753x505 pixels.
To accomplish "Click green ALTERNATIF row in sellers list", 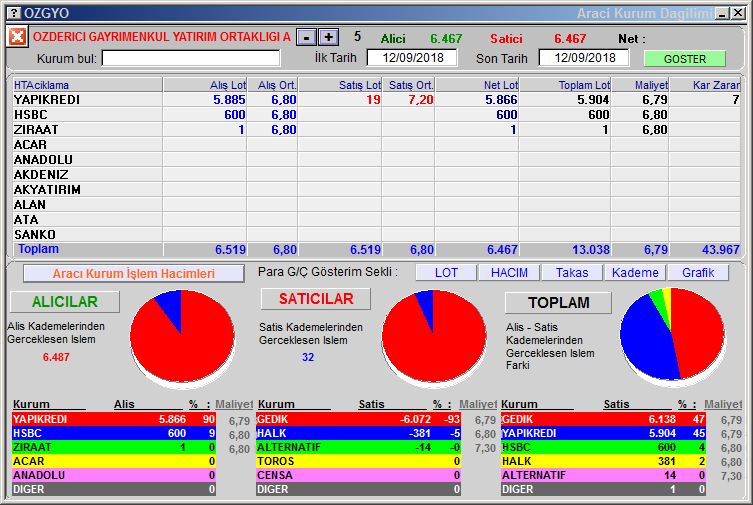I will [358, 447].
